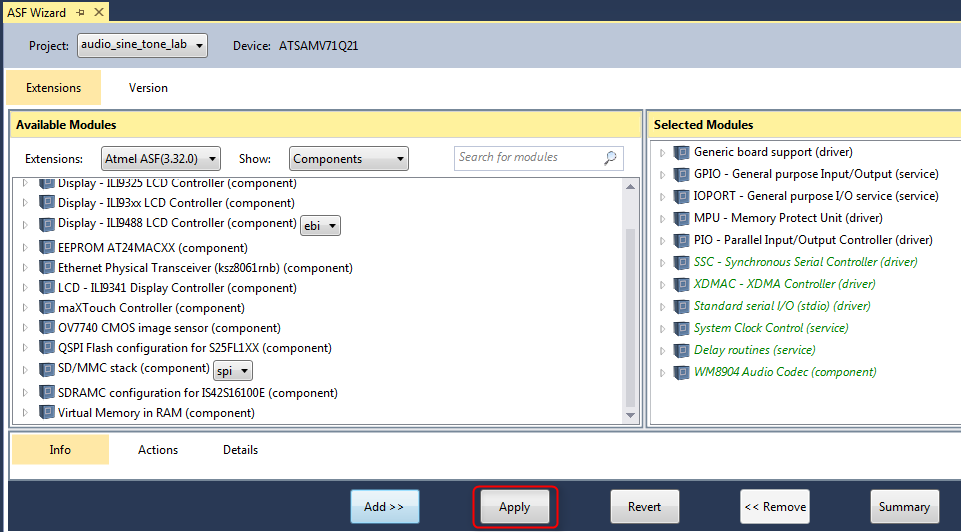Change SD/MMC stack interface dropdown spi
961x532 pixels.
coord(233,370)
